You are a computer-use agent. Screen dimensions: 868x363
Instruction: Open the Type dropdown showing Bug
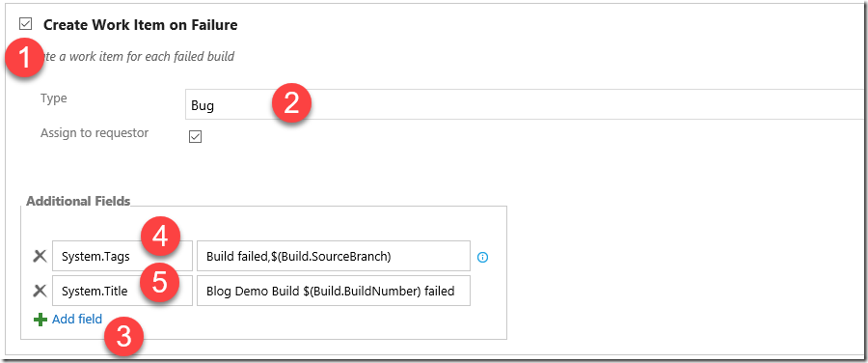coord(526,104)
